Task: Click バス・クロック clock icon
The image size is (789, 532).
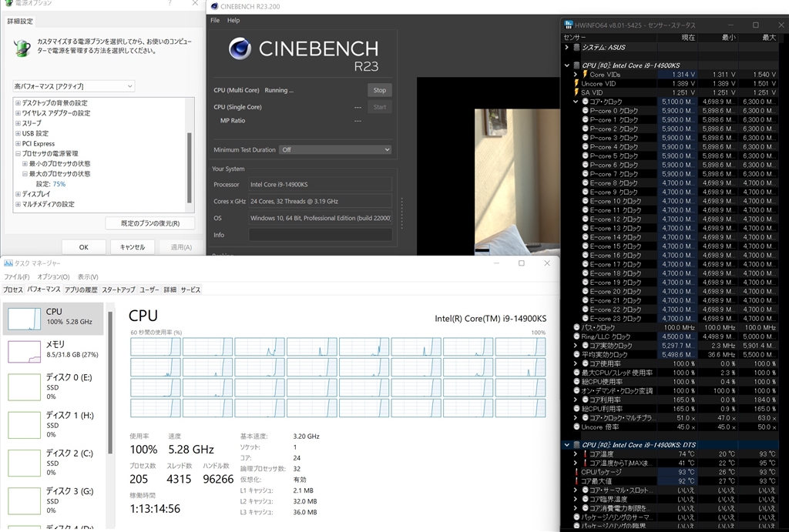Action: click(576, 327)
